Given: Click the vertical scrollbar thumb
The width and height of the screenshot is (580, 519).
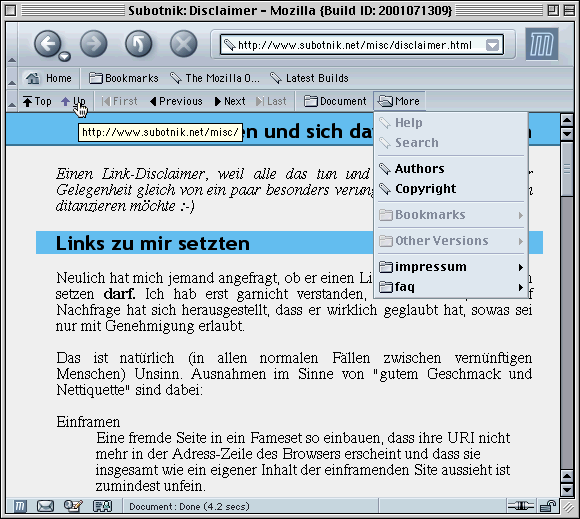Looking at the screenshot, I should 567,169.
